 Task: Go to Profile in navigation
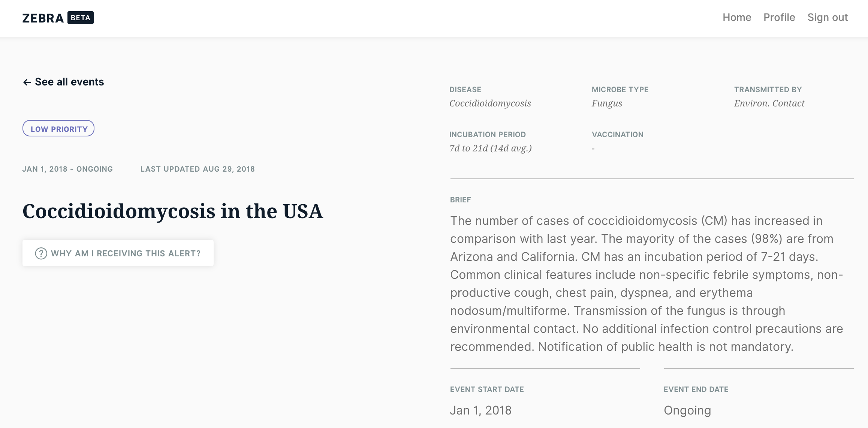point(779,18)
